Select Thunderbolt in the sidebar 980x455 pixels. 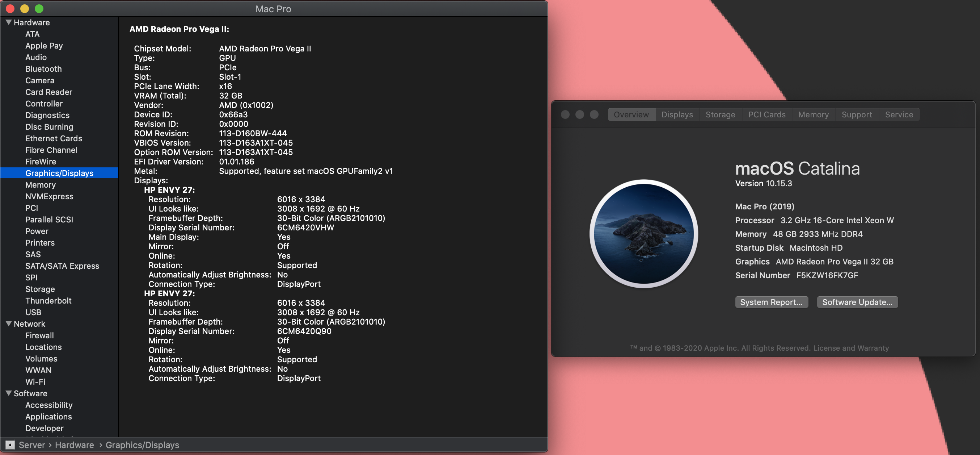point(48,300)
